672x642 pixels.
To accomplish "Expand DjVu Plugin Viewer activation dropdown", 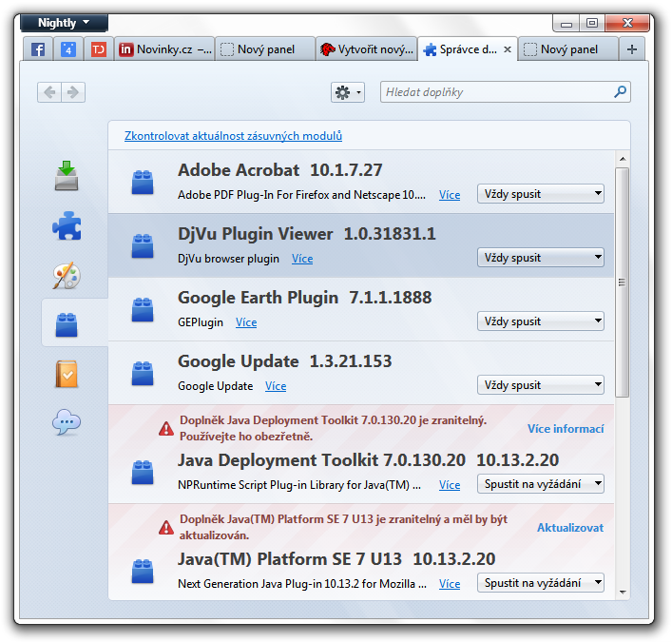I will click(541, 258).
